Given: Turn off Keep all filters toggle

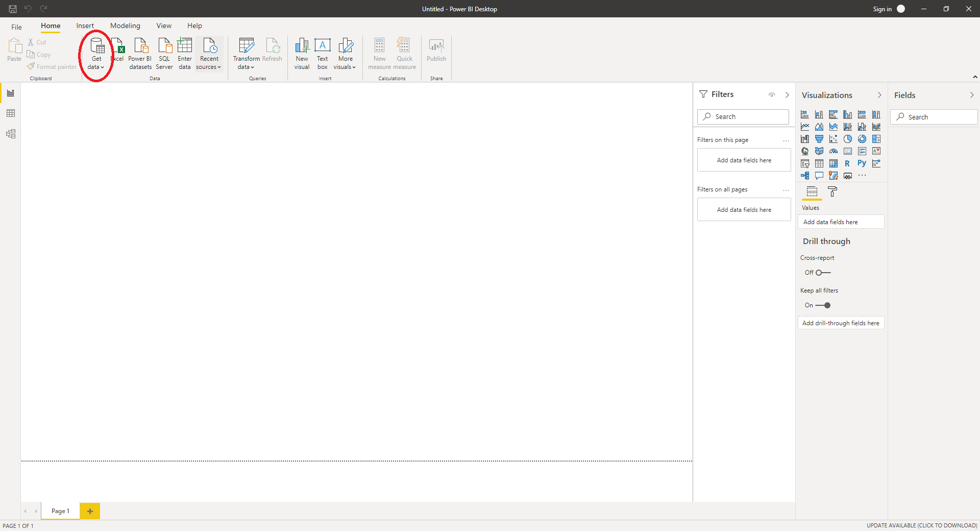Looking at the screenshot, I should coord(823,305).
